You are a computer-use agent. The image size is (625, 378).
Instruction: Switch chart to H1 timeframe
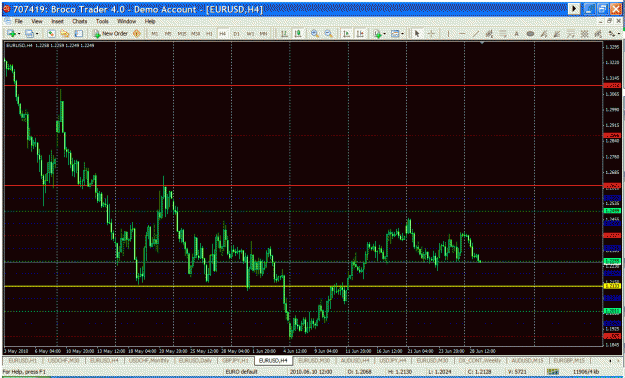(209, 34)
